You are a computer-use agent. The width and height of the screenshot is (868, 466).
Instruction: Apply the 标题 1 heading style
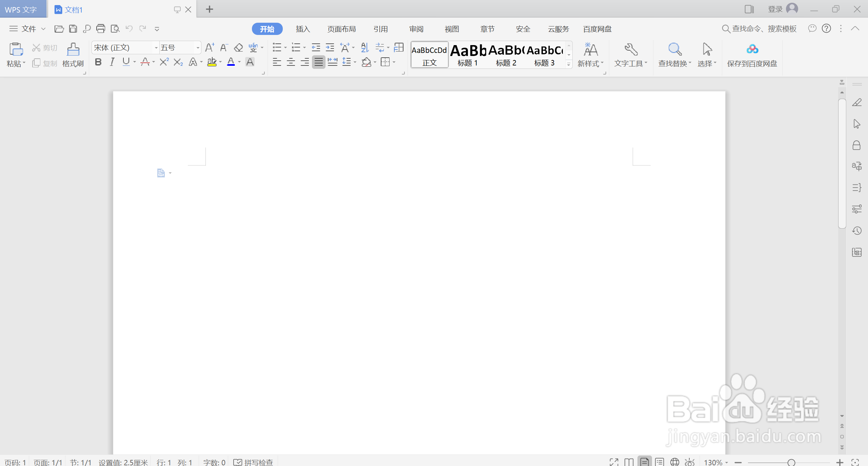click(x=468, y=55)
